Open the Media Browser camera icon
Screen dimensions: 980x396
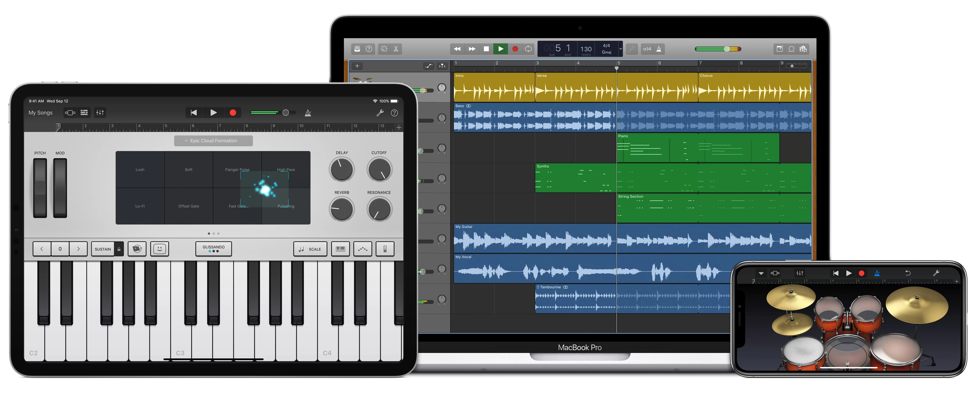pos(803,49)
